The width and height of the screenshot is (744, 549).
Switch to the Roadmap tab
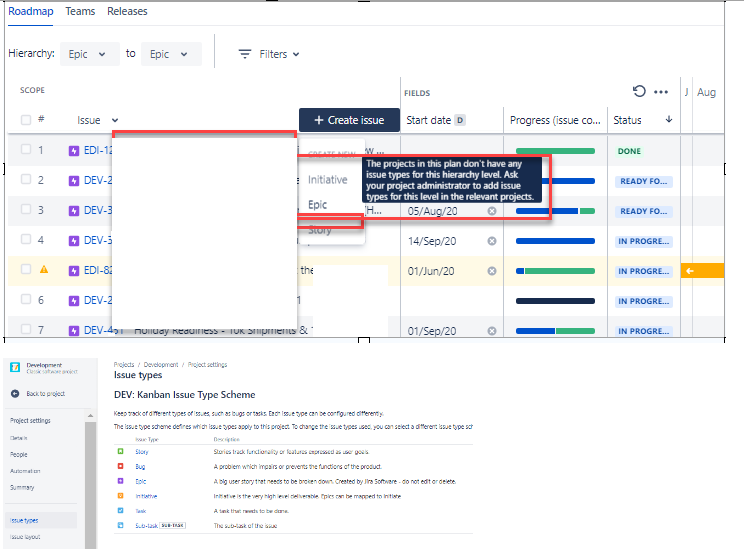(31, 11)
